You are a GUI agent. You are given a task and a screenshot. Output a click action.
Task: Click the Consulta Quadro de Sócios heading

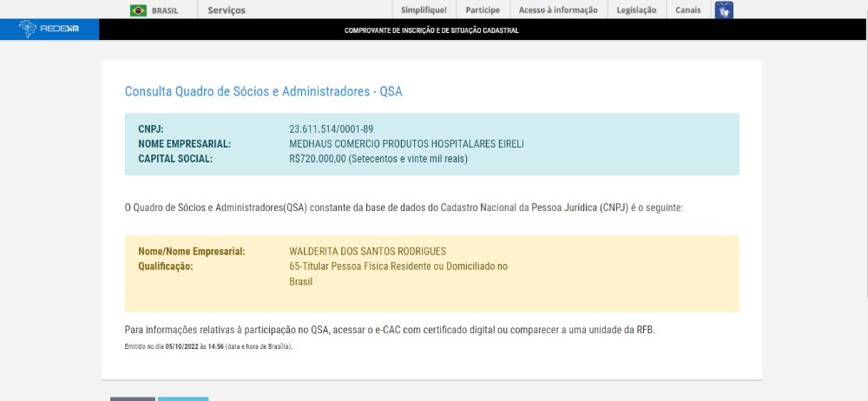click(x=264, y=91)
